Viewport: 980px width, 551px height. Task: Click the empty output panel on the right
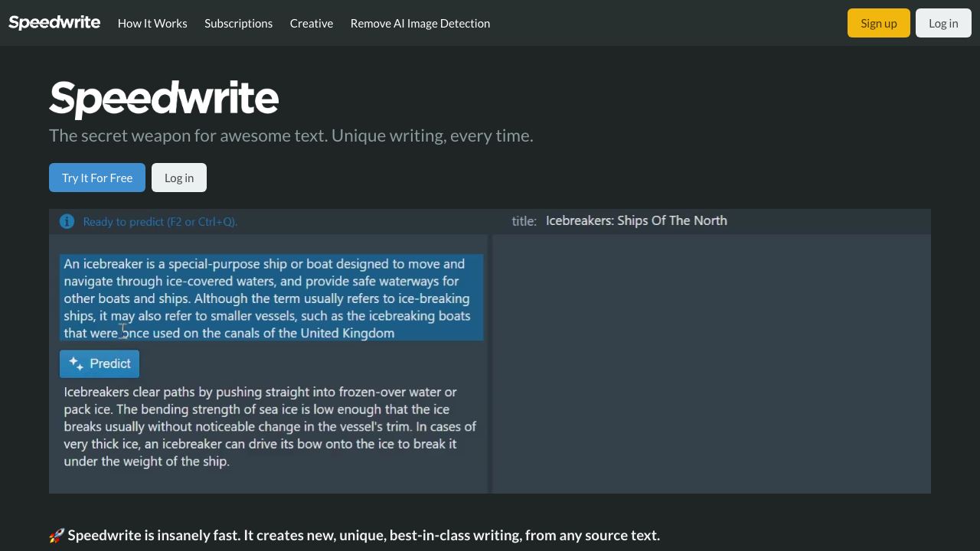pos(711,364)
